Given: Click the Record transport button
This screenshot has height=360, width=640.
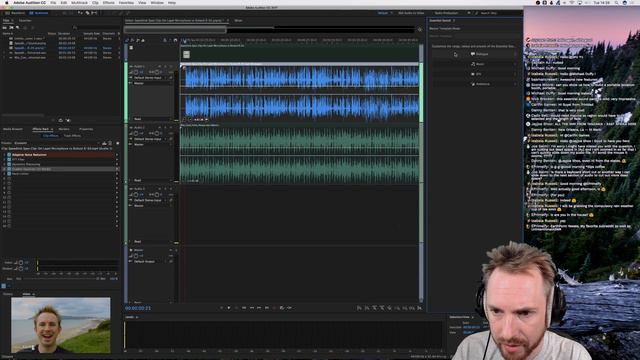Looking at the screenshot, I should [274, 308].
